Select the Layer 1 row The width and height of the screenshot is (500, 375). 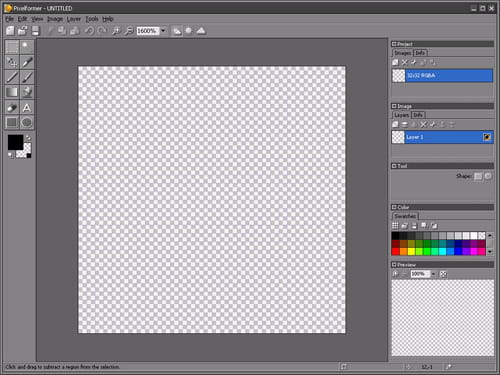coord(442,137)
